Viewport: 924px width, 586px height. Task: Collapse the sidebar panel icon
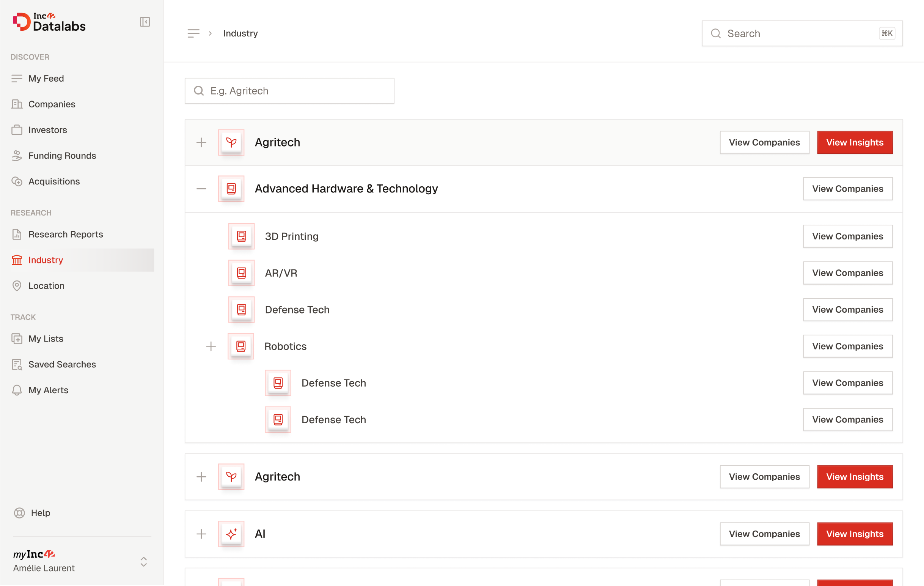tap(145, 22)
